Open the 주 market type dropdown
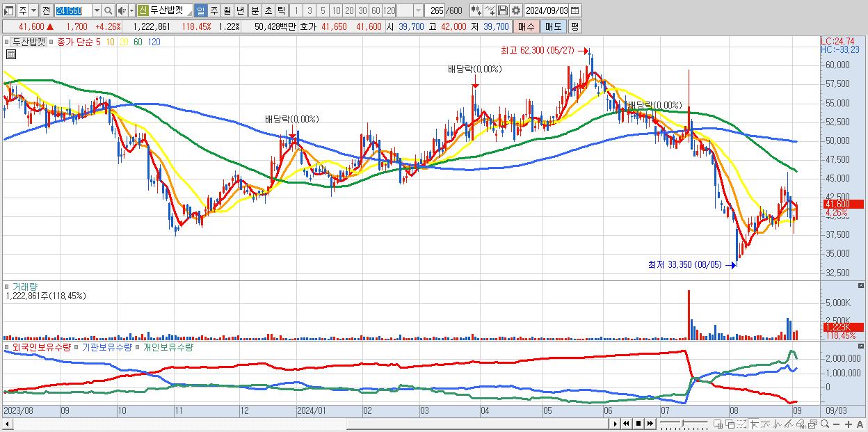This screenshot has width=868, height=432. coord(33,11)
